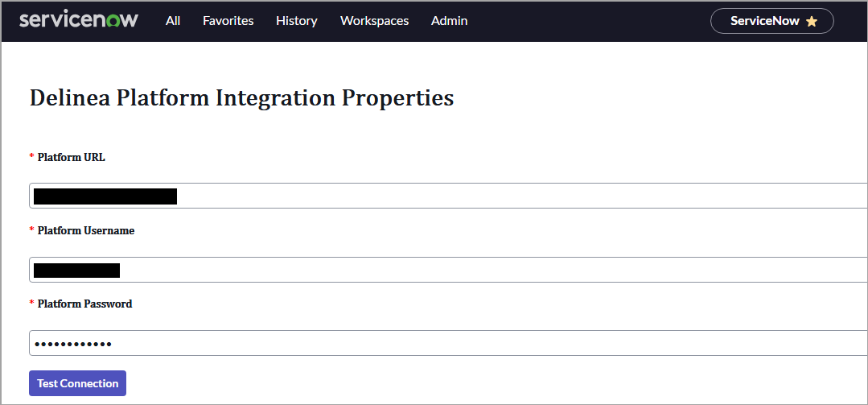
Task: Click the Platform Password label
Action: [84, 304]
